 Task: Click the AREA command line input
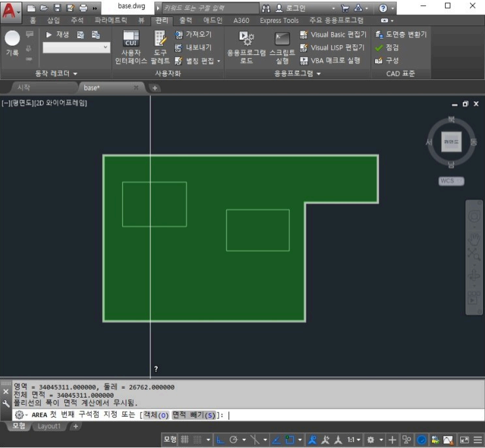coord(247,415)
